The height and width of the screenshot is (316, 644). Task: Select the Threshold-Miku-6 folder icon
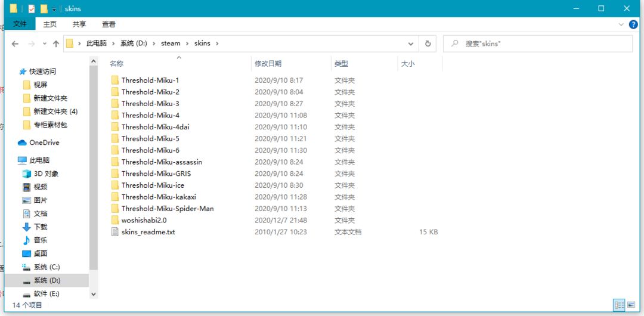coord(115,150)
